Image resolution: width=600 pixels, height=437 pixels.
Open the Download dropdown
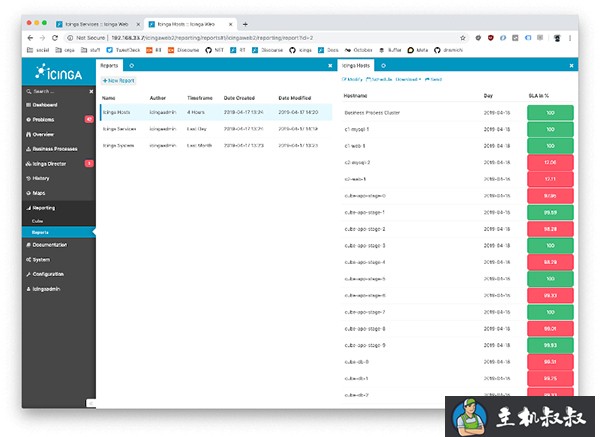[x=408, y=80]
